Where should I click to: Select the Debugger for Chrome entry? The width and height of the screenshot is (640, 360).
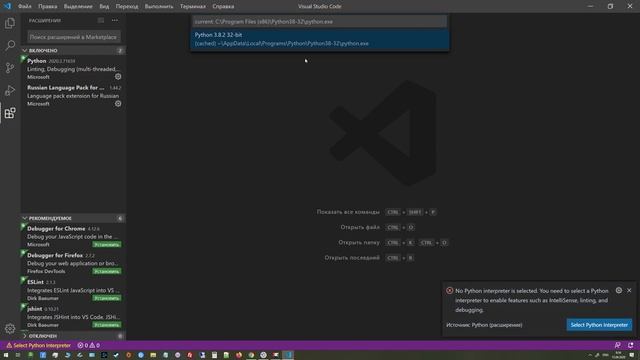pyautogui.click(x=73, y=236)
